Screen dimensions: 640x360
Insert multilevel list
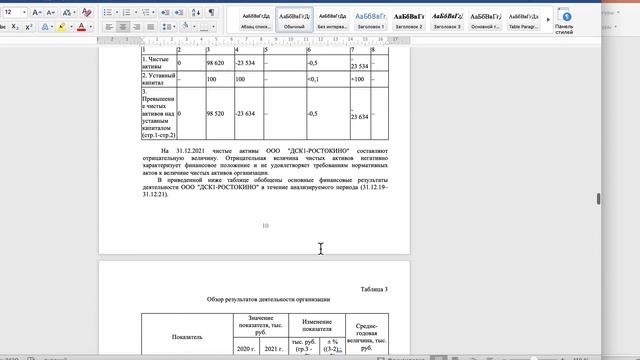click(145, 13)
